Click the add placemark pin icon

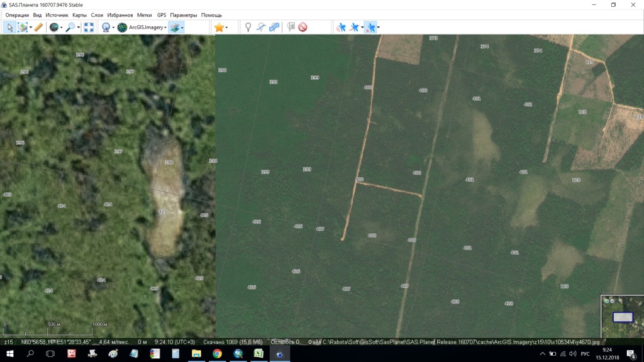248,27
